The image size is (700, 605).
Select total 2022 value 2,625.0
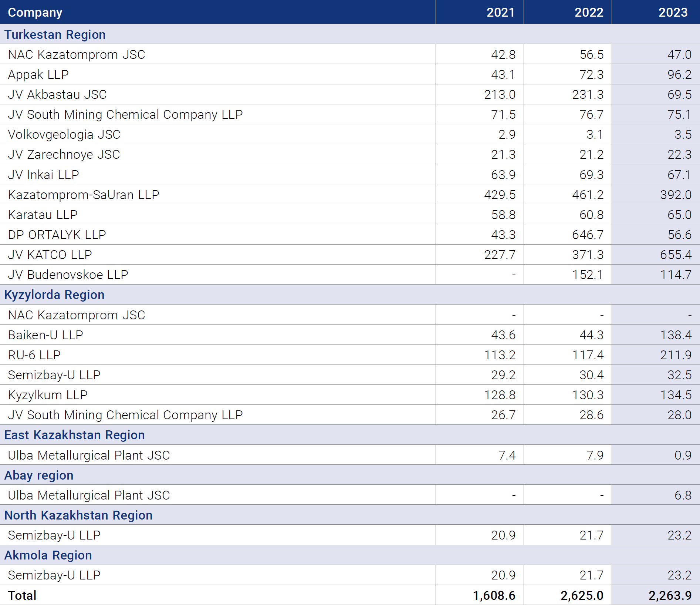[582, 595]
